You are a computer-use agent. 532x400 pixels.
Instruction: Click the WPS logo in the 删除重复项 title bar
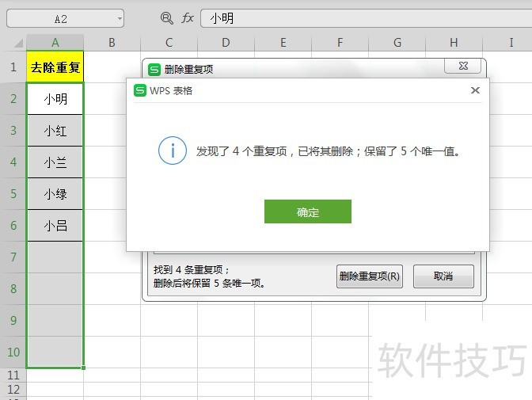coord(154,69)
